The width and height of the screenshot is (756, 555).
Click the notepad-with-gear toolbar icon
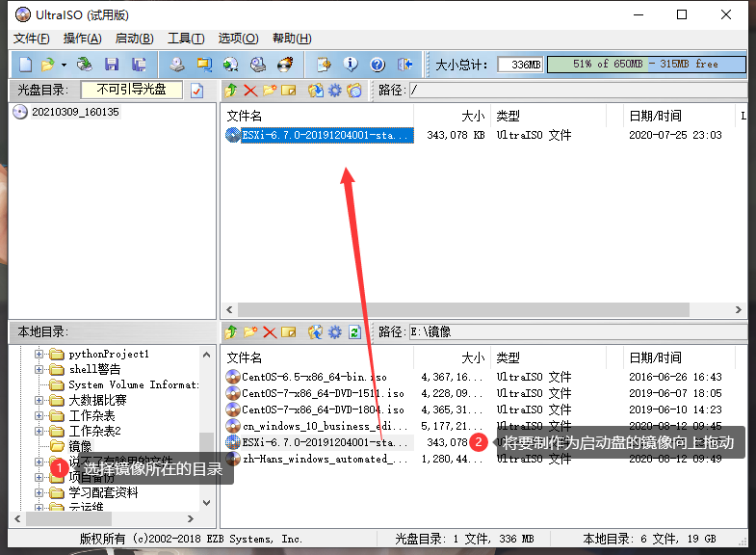(x=324, y=65)
